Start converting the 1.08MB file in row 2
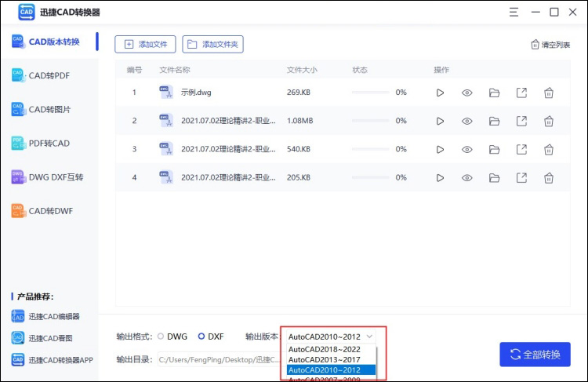588x382 pixels. pyautogui.click(x=440, y=122)
